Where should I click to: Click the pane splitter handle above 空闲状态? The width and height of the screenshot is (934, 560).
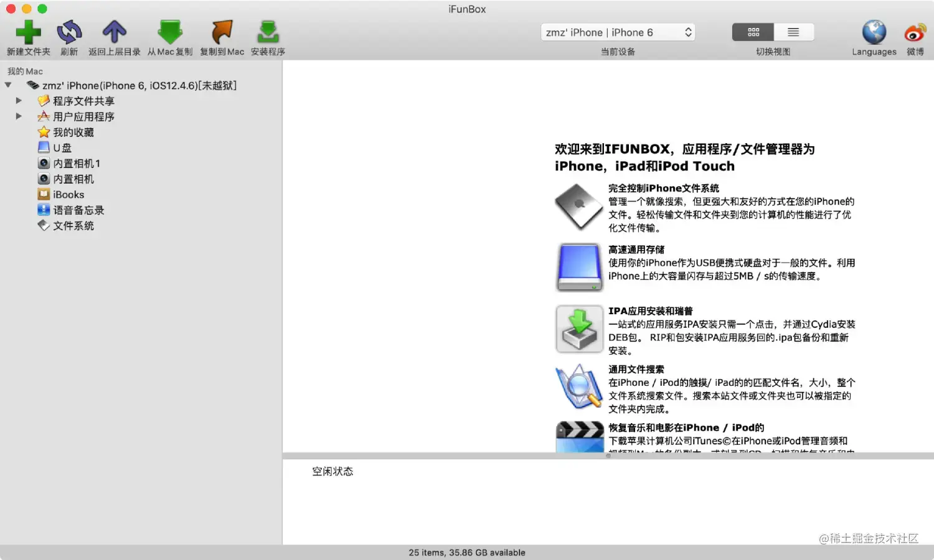point(608,456)
